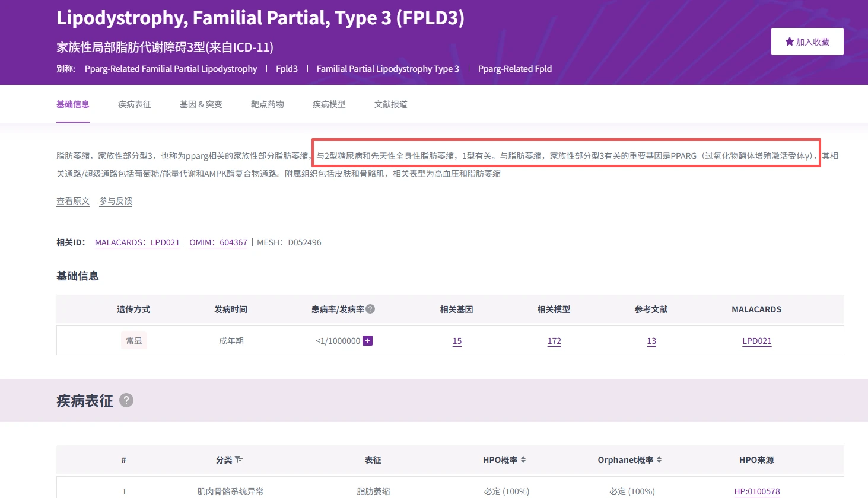Click the 查看原文 link
Screen dimensions: 868x498
point(72,201)
